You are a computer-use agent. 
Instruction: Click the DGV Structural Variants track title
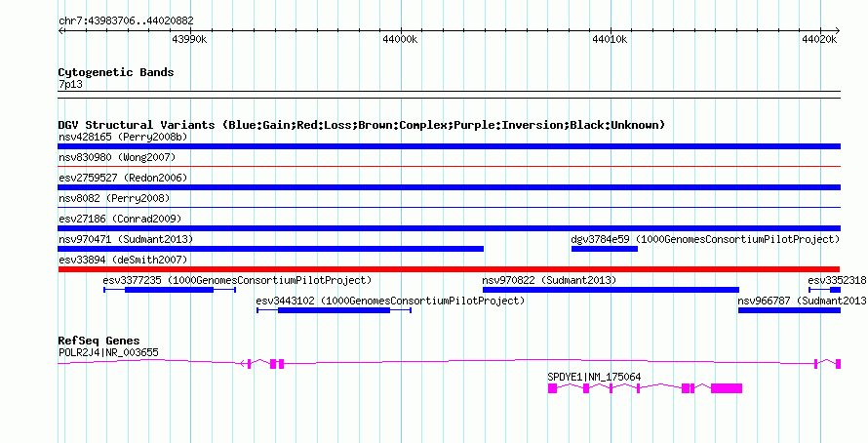coord(362,125)
